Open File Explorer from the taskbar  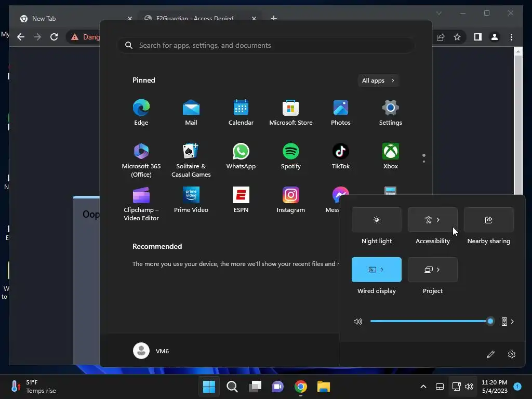pyautogui.click(x=323, y=387)
